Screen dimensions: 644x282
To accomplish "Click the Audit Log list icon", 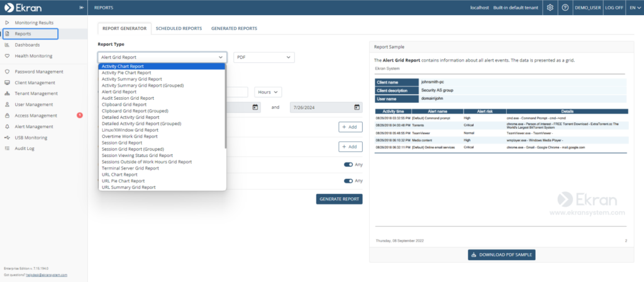I will pos(7,148).
